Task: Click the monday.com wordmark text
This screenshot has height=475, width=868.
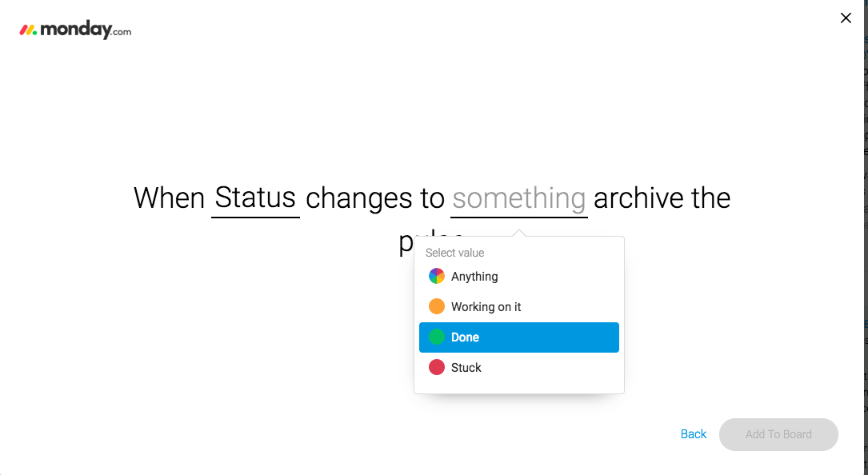Action: pyautogui.click(x=86, y=30)
